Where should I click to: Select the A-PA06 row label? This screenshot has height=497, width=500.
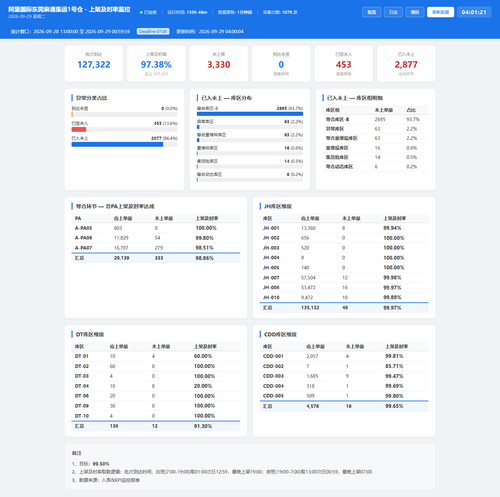coord(83,238)
